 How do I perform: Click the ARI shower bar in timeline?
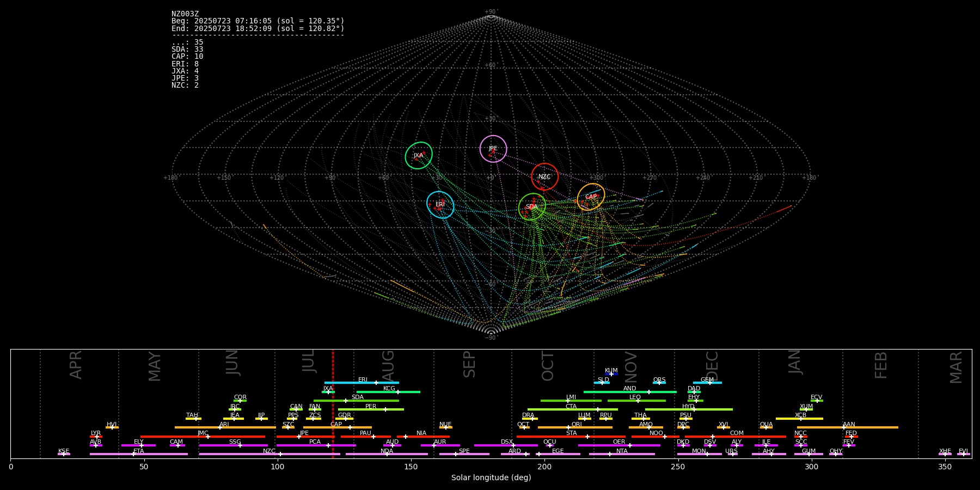pos(225,427)
